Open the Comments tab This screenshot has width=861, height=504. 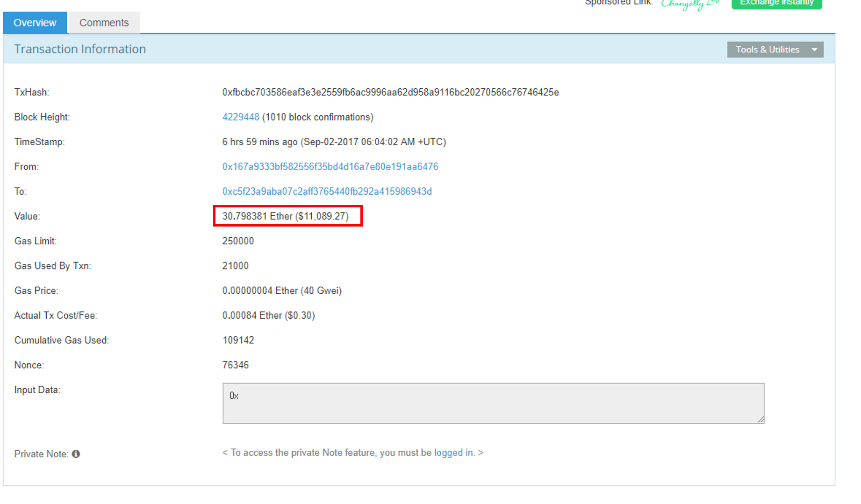[104, 23]
